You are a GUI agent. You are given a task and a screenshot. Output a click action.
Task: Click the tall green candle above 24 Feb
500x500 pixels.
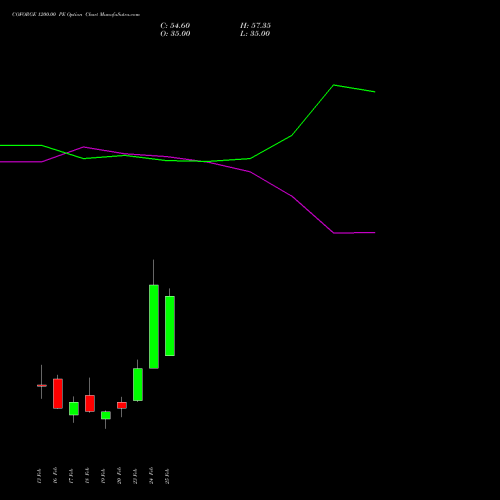pyautogui.click(x=154, y=326)
